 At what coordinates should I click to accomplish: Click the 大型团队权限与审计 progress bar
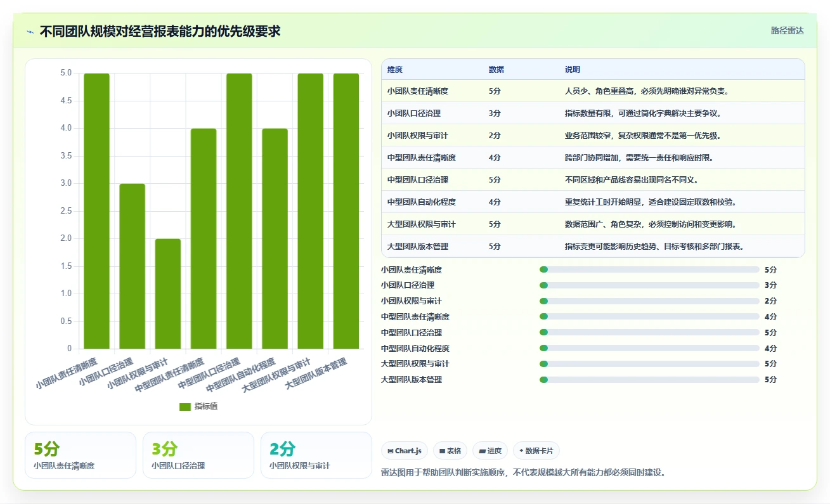[649, 364]
